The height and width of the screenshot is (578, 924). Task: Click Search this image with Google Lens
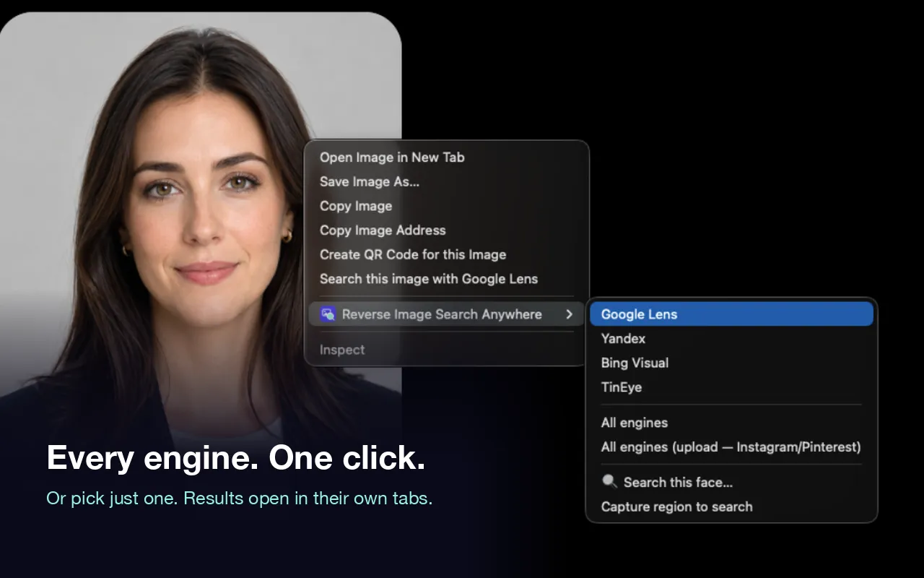point(429,279)
